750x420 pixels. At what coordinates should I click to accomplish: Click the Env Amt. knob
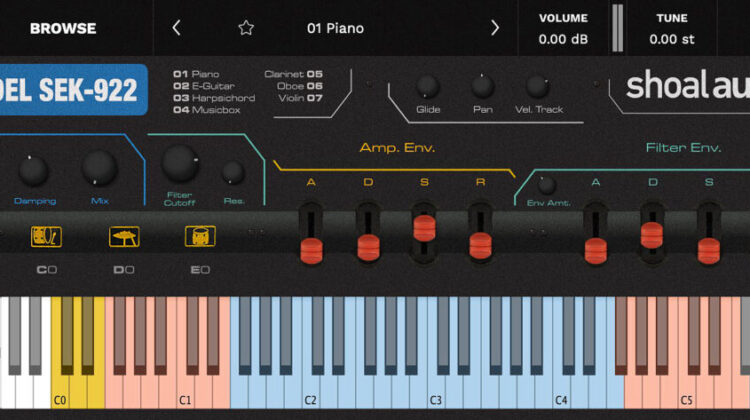click(x=546, y=186)
